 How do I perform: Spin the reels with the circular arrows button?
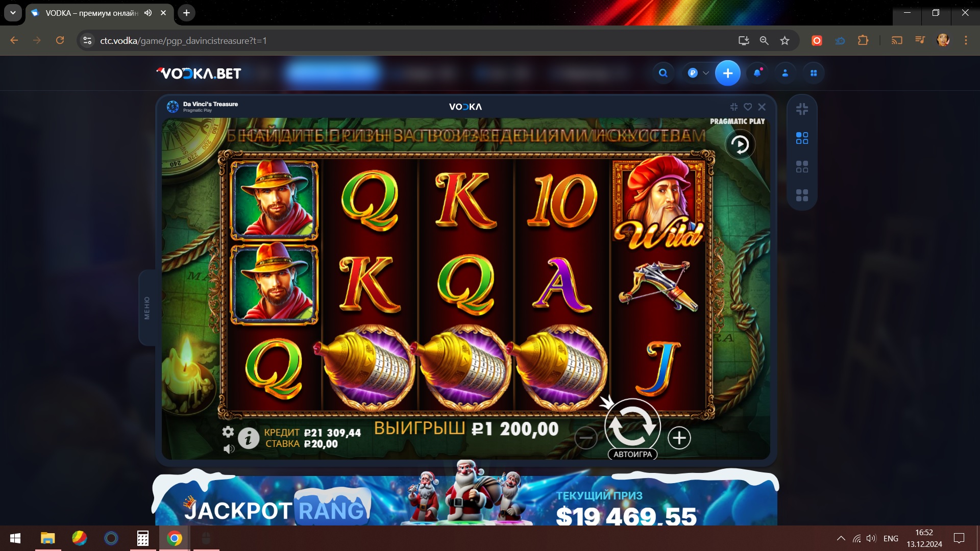point(632,425)
